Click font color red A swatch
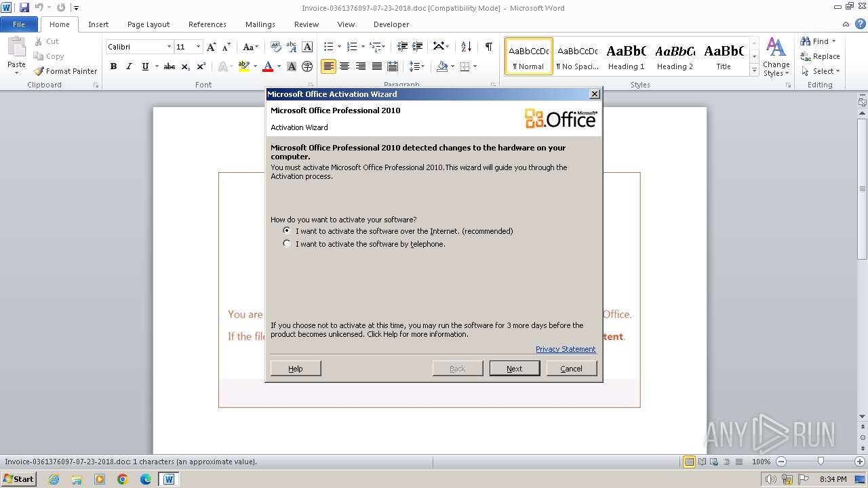This screenshot has width=868, height=488. coord(268,66)
